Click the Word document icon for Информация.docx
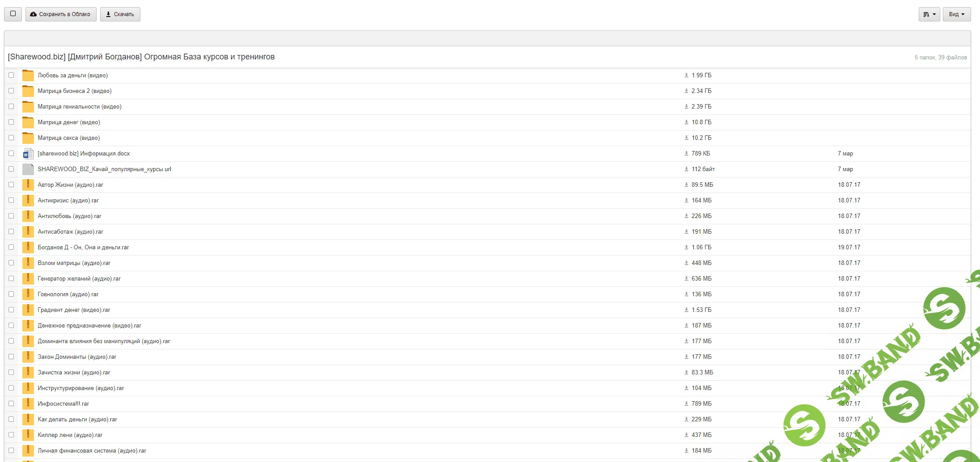Screen dimensions: 980x462 [x=28, y=154]
